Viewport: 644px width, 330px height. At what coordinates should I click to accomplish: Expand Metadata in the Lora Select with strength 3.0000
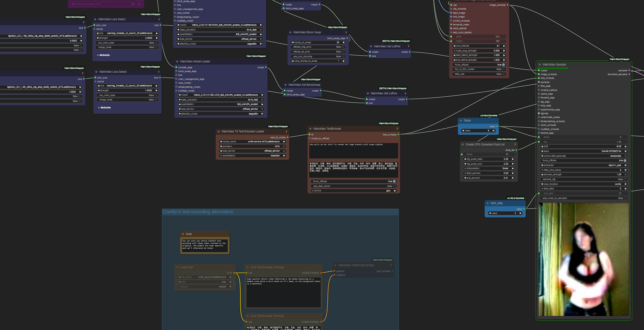[x=104, y=55]
